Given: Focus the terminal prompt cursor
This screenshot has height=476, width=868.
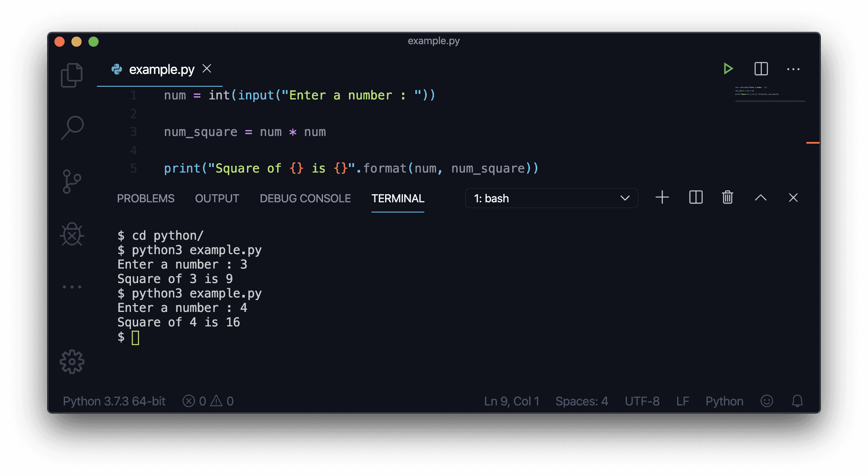Looking at the screenshot, I should 135,338.
